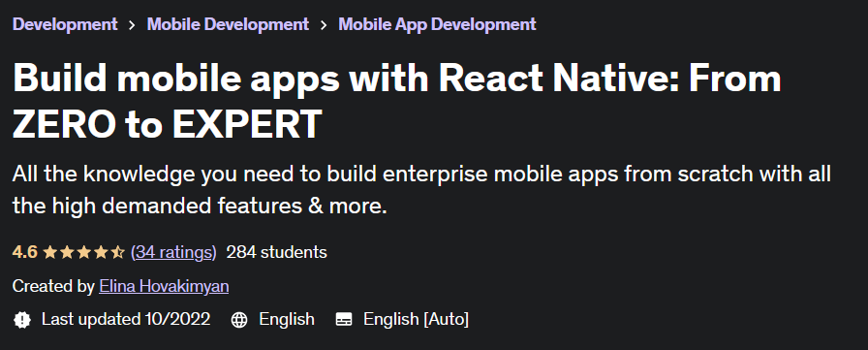Screen dimensions: 868x350
Task: Open instructor Elina Hovakimyan's profile link
Action: (x=164, y=286)
